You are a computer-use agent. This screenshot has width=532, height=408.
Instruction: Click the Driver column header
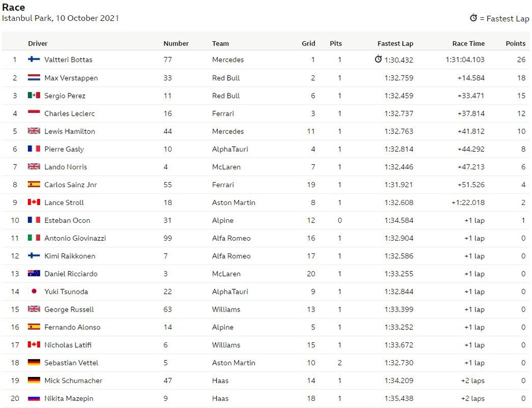[x=38, y=43]
